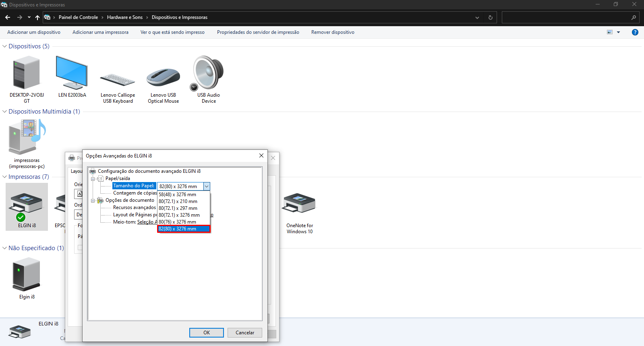Click the Lenovo Calliope USB Keyboard icon
The width and height of the screenshot is (644, 346).
118,80
